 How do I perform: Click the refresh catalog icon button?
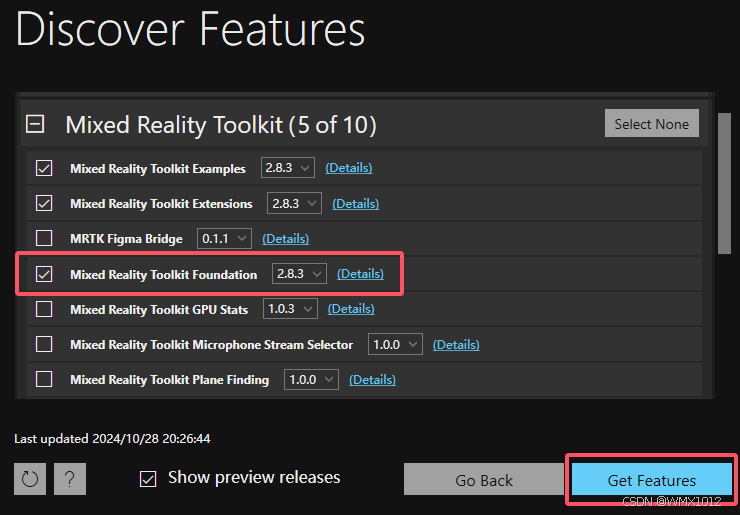pyautogui.click(x=30, y=479)
